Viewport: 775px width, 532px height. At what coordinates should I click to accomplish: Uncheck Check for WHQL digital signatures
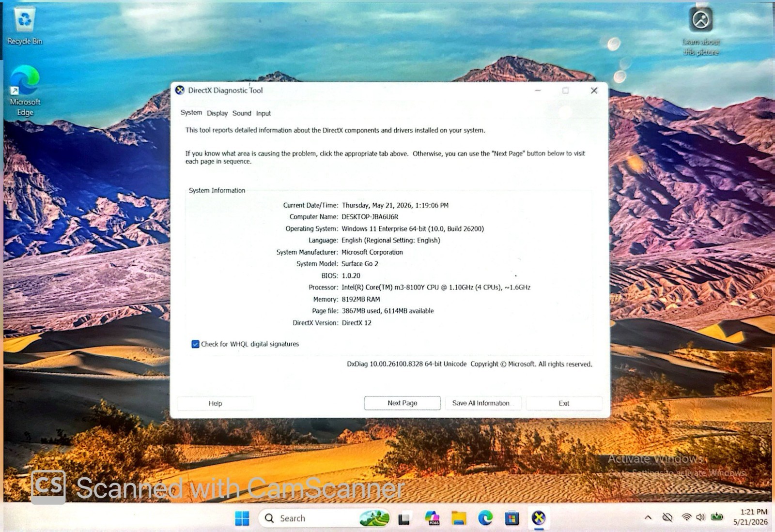pyautogui.click(x=196, y=344)
